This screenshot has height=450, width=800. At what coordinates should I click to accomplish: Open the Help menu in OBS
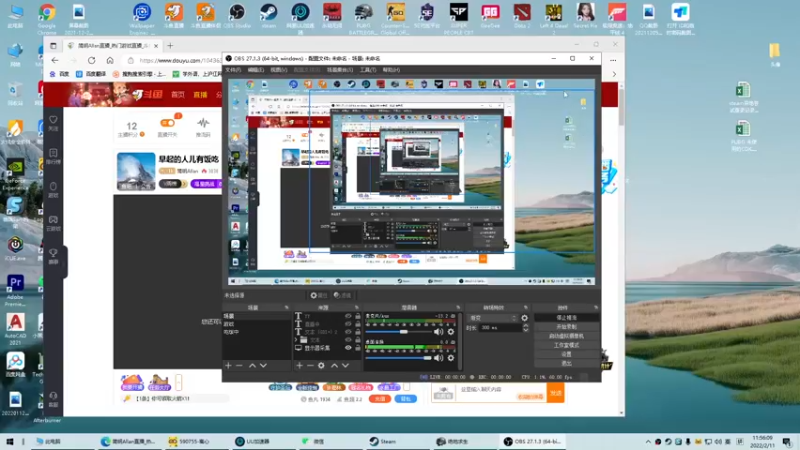[x=391, y=70]
